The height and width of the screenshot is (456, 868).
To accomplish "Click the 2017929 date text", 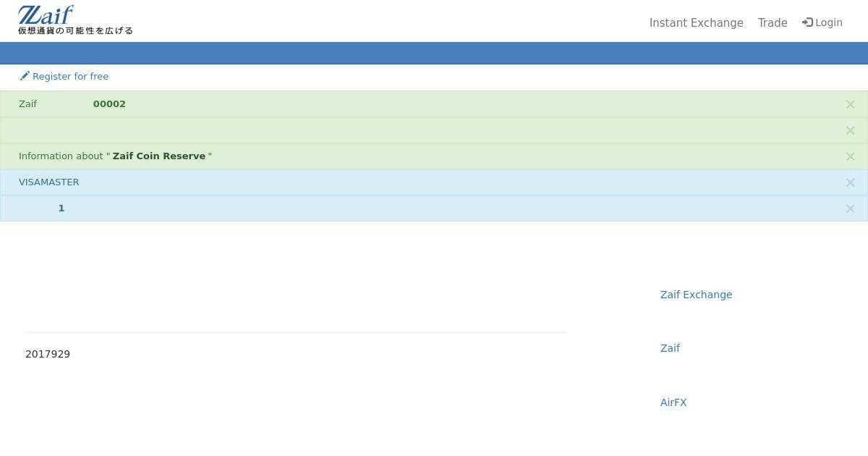I will click(x=48, y=354).
